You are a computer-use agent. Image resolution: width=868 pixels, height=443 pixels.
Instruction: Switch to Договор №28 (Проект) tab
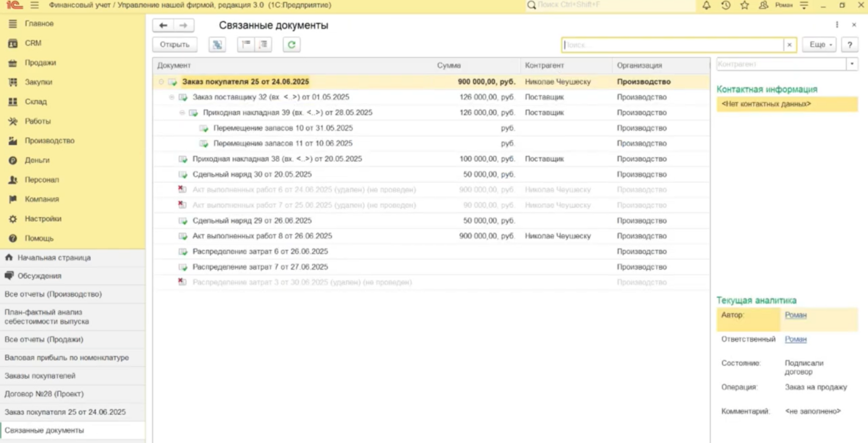[73, 394]
